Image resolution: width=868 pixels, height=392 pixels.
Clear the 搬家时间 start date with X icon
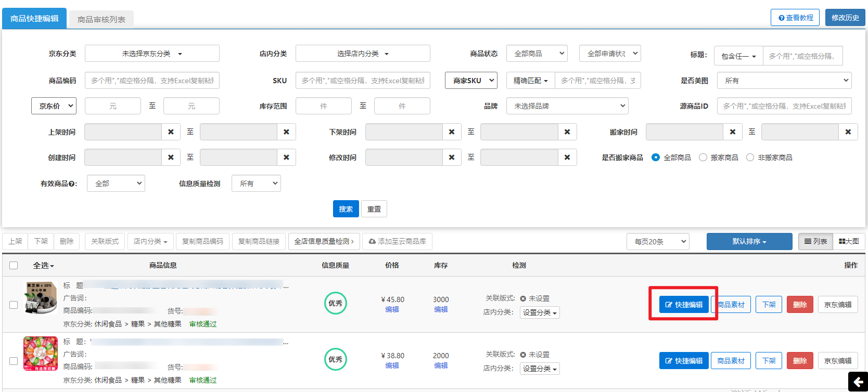(733, 132)
